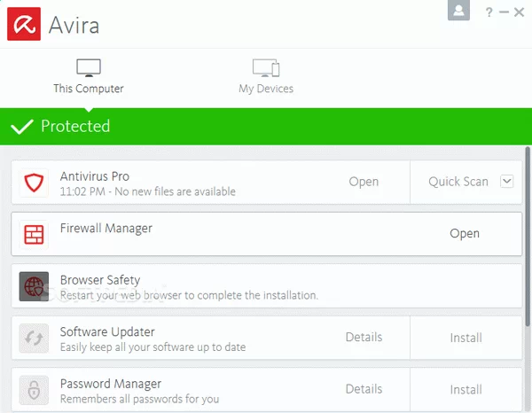This screenshot has width=532, height=413.
Task: Install Software Updater
Action: pyautogui.click(x=465, y=338)
